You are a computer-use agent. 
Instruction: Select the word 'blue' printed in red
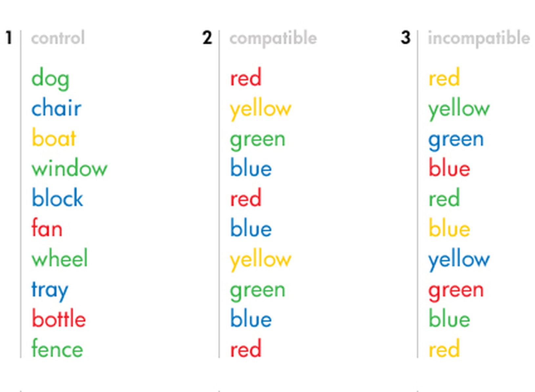coord(449,169)
